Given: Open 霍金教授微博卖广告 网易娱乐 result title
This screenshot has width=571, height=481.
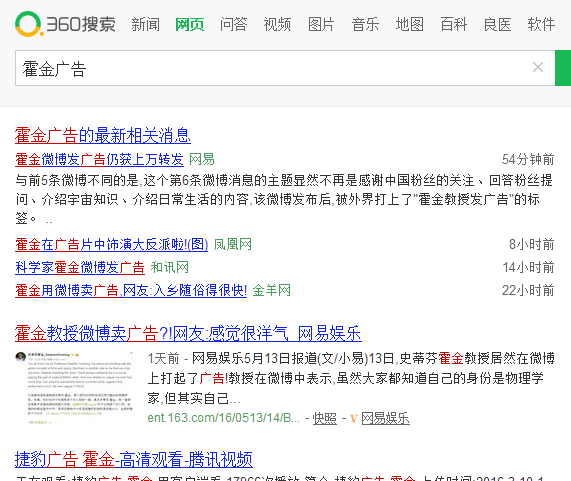Looking at the screenshot, I should pos(188,334).
